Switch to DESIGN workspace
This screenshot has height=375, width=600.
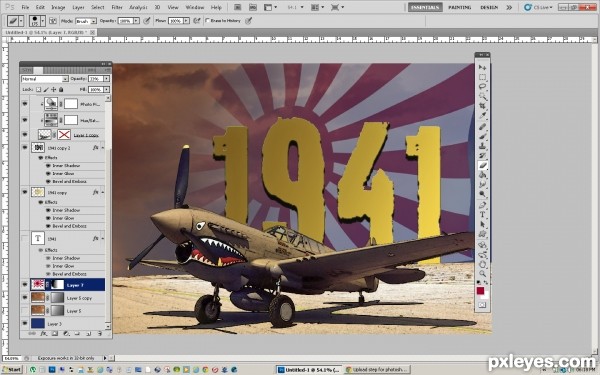coord(489,7)
